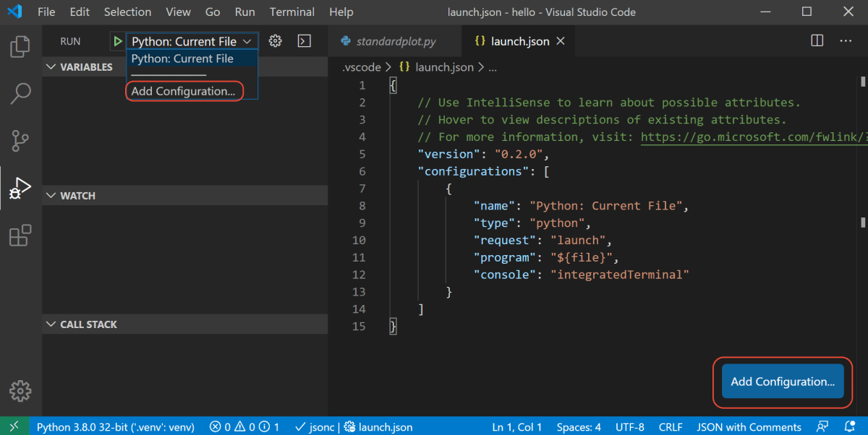Select the Python 3.8.0 interpreter in status bar
The height and width of the screenshot is (435, 868).
pyautogui.click(x=116, y=426)
